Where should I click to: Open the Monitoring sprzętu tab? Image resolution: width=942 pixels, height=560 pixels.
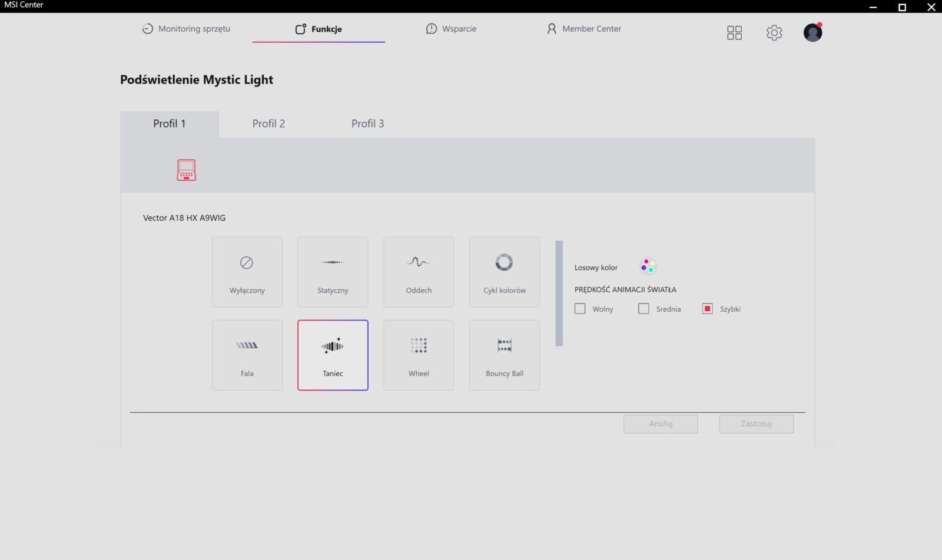pos(186,29)
